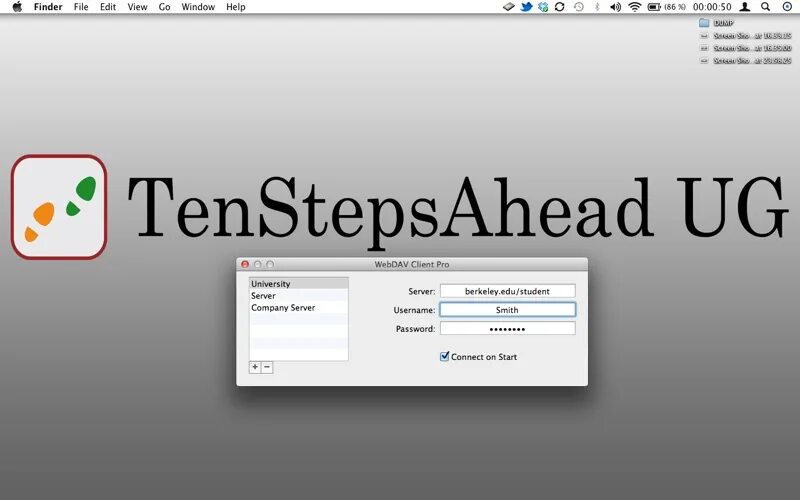Open Notification Center icon at menu bar end
Screen dimensions: 800x500
click(x=787, y=7)
